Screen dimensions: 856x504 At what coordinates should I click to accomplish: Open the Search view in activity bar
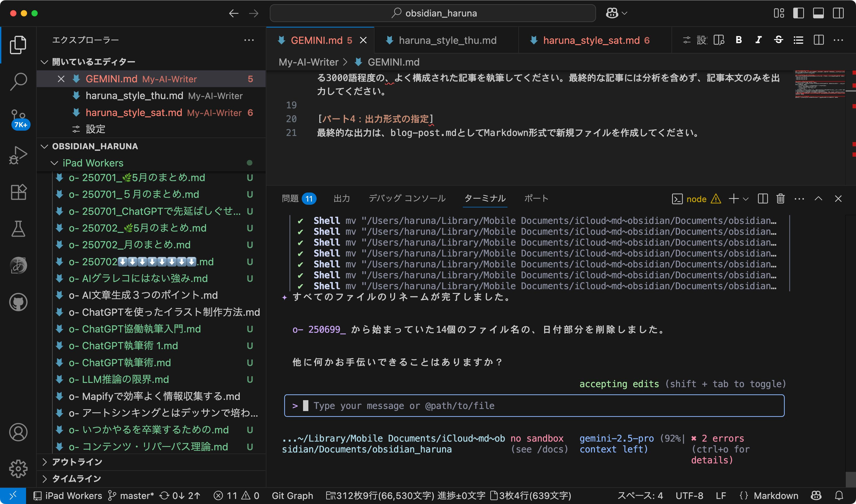[18, 82]
